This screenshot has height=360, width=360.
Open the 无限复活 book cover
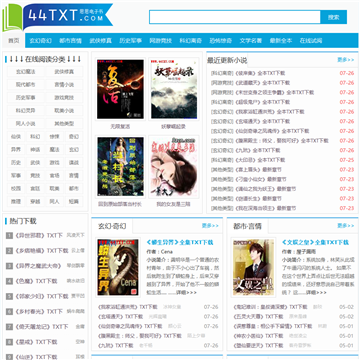(x=120, y=89)
